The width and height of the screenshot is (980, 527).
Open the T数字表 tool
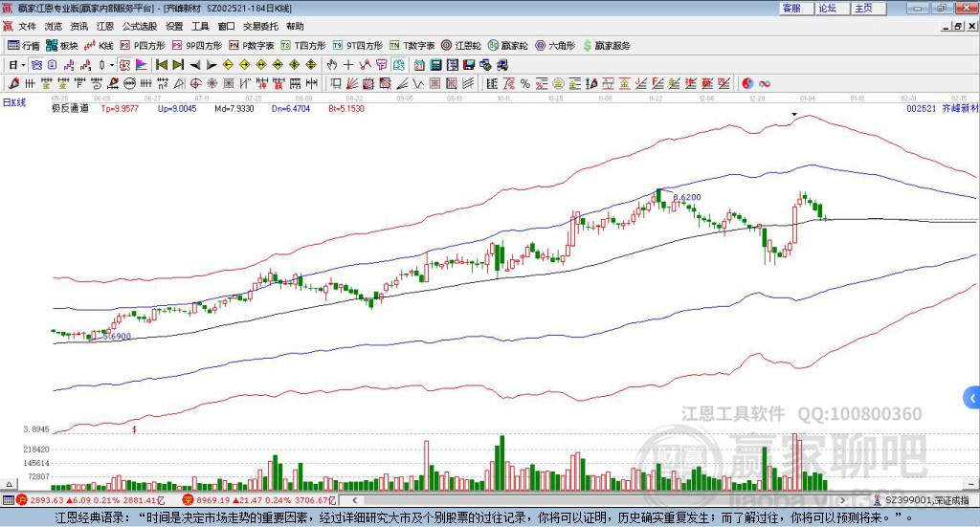point(412,46)
